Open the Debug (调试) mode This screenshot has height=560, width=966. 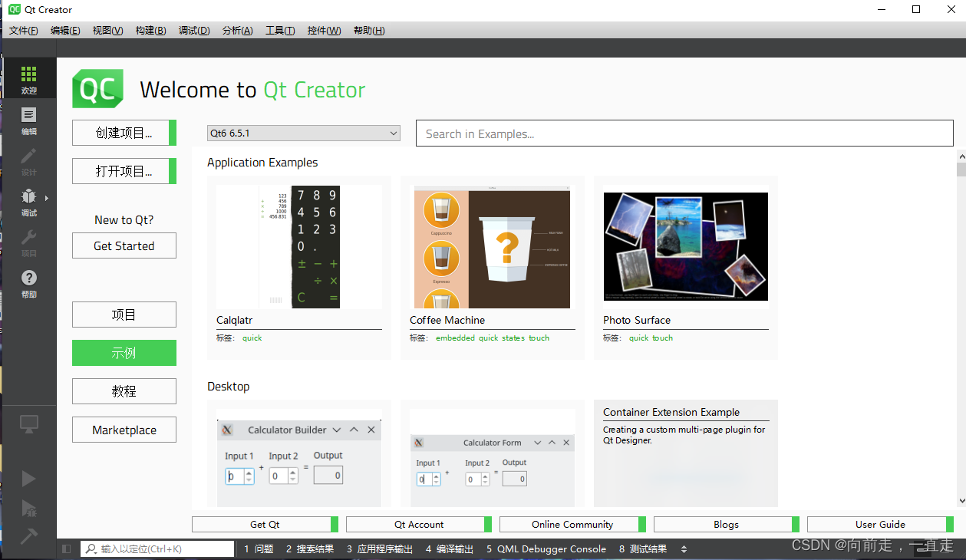(x=28, y=202)
